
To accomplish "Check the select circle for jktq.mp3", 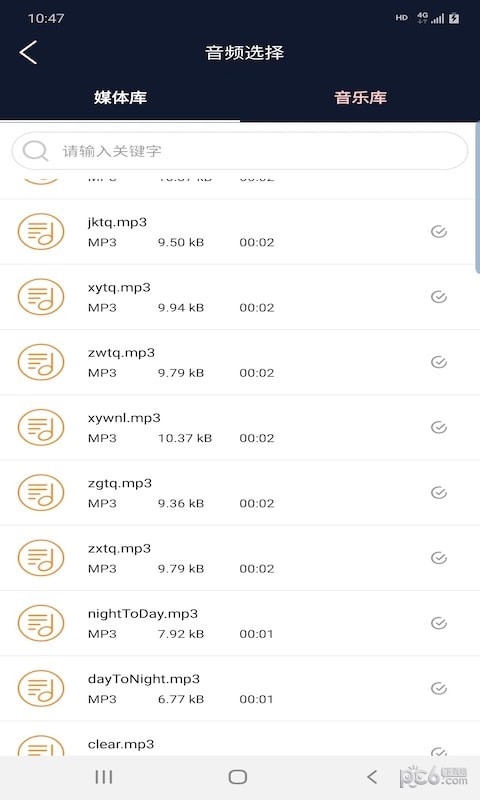I will click(439, 232).
